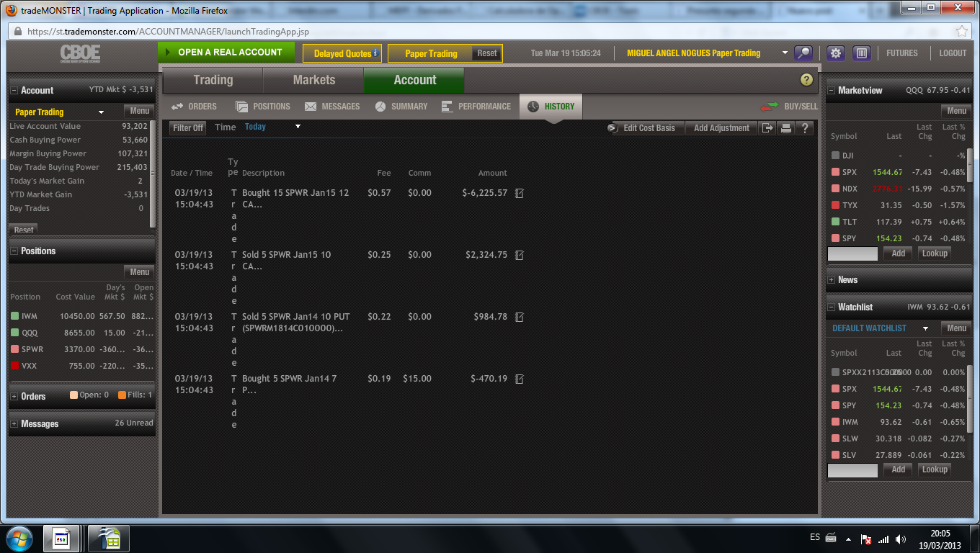The image size is (980, 553).
Task: Click the Account panel scrollbar
Action: (153, 175)
